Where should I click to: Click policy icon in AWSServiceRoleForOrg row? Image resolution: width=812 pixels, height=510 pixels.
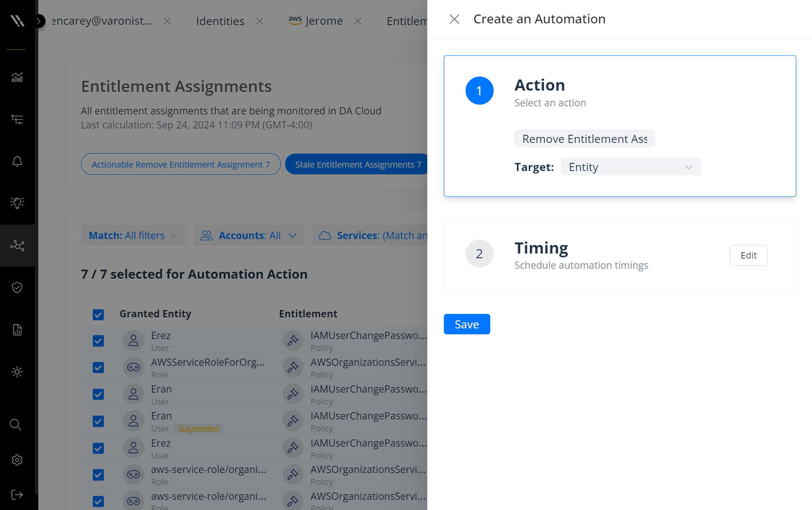coord(293,368)
